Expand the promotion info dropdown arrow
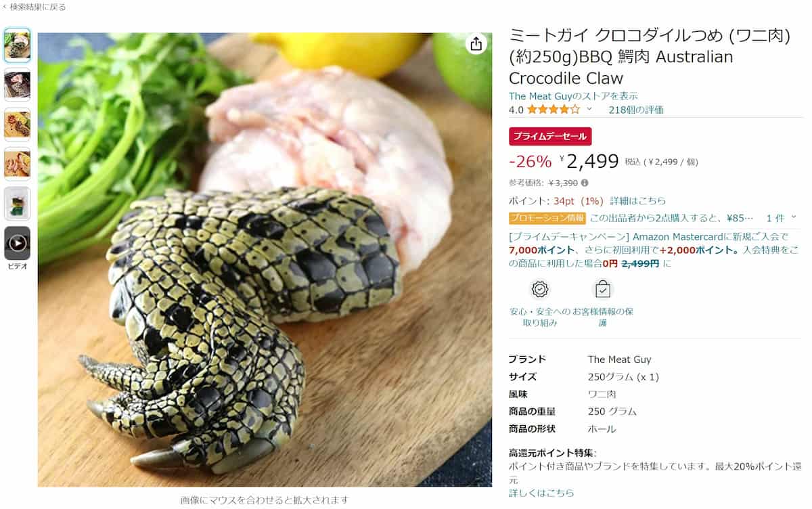 tap(794, 218)
